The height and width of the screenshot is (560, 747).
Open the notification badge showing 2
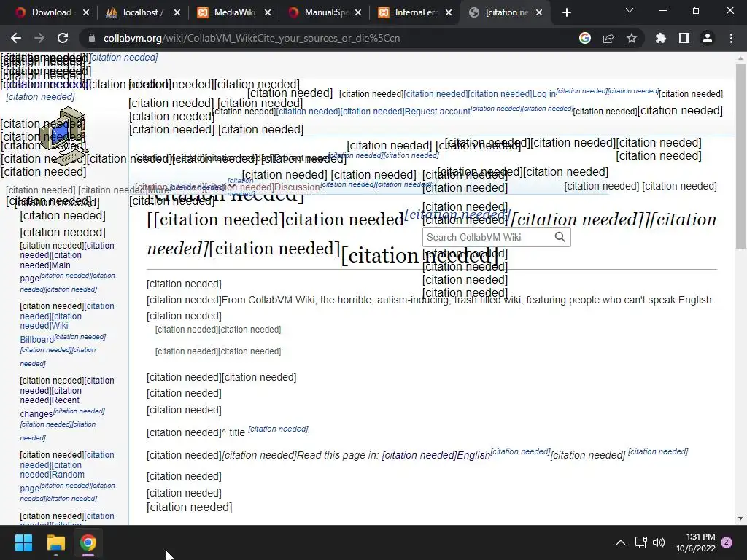(727, 542)
